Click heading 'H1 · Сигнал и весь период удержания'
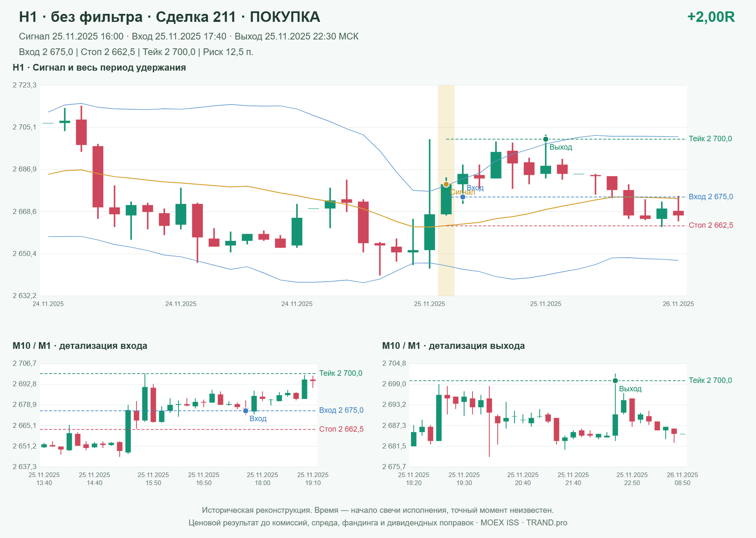Image resolution: width=756 pixels, height=538 pixels. pyautogui.click(x=99, y=68)
